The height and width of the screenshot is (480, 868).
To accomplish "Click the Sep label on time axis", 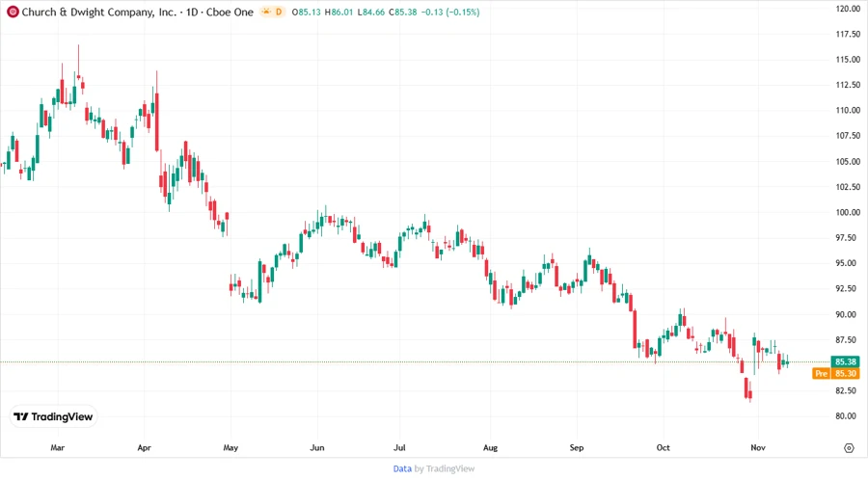I will [577, 447].
